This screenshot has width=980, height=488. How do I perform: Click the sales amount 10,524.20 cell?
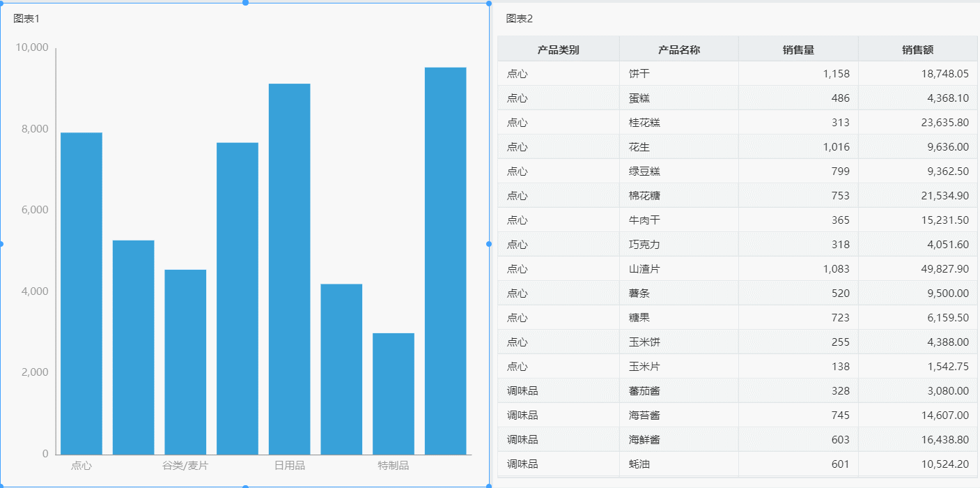918,464
